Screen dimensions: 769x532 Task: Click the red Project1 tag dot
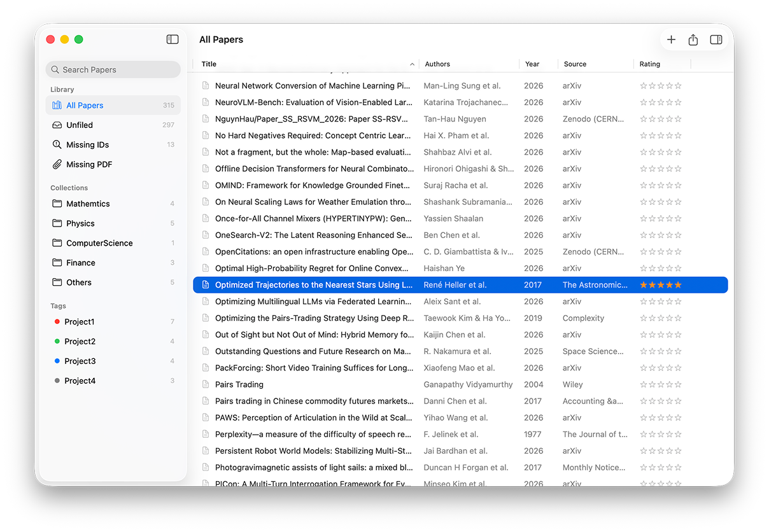pos(57,322)
